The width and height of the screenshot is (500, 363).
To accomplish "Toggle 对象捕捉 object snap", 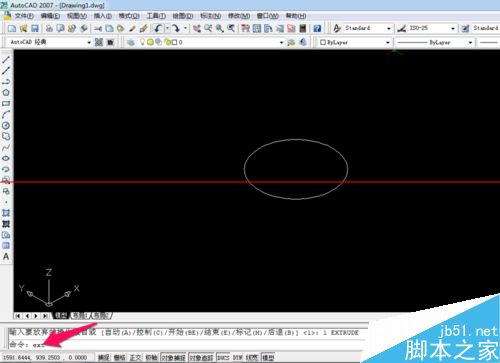I will [x=174, y=358].
